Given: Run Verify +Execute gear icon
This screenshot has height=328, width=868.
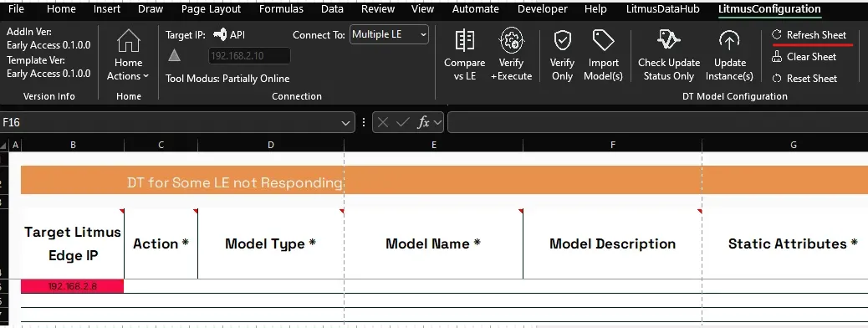Looking at the screenshot, I should tap(511, 40).
